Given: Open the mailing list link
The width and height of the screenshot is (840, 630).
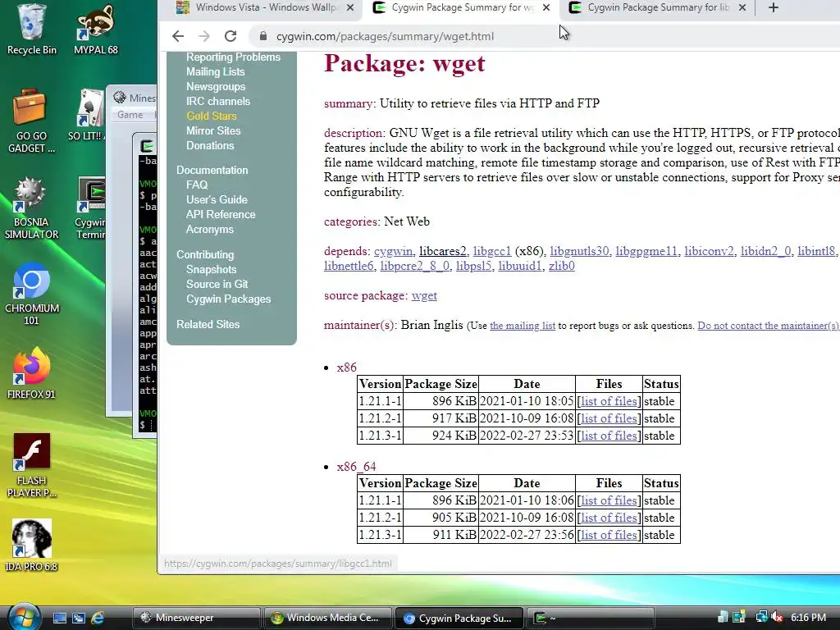Looking at the screenshot, I should pos(523,326).
